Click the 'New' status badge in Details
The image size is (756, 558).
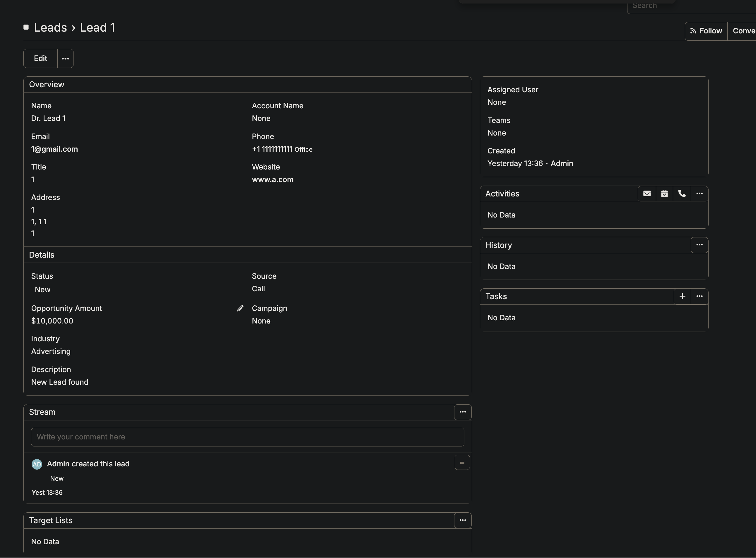(42, 290)
